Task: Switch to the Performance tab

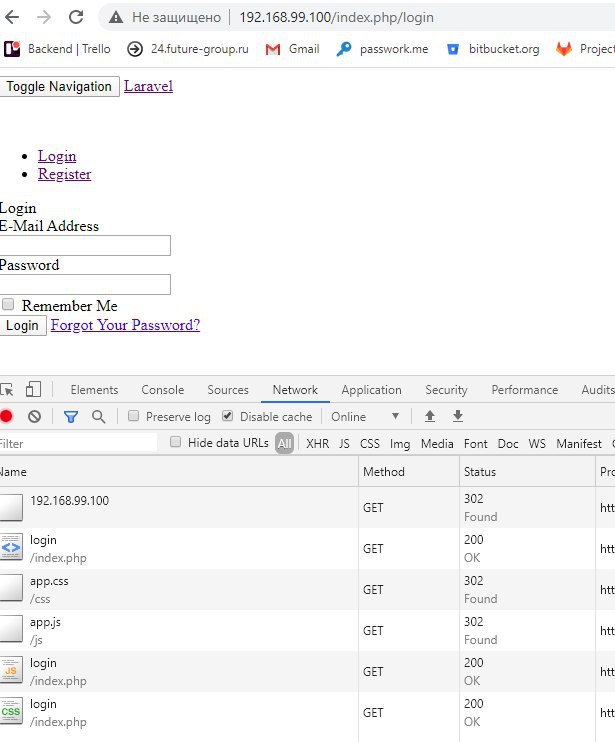Action: pyautogui.click(x=525, y=390)
